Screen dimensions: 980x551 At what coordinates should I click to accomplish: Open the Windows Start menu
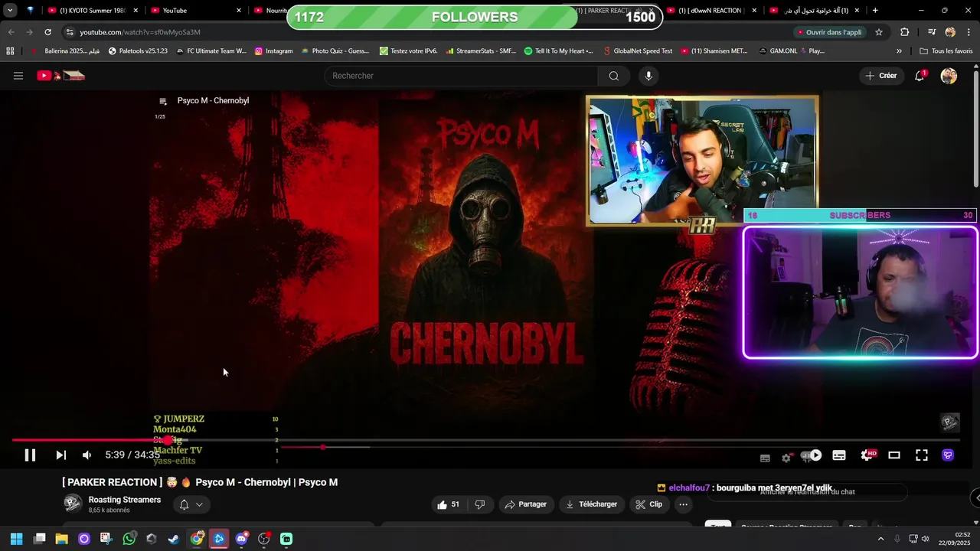pyautogui.click(x=17, y=539)
